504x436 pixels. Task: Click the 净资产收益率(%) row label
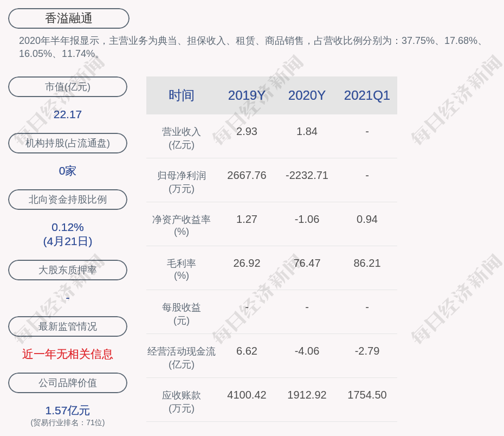coord(182,226)
